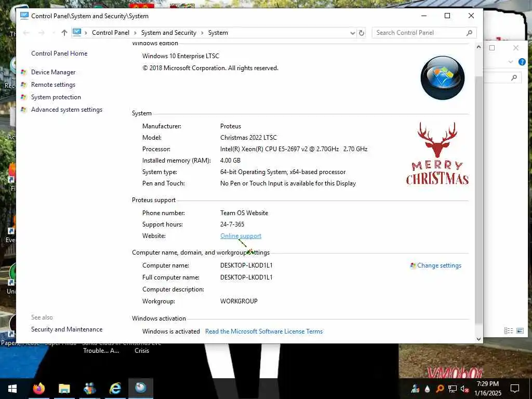Expand chevron after Control Panel breadcrumb
532x399 pixels.
click(x=135, y=33)
